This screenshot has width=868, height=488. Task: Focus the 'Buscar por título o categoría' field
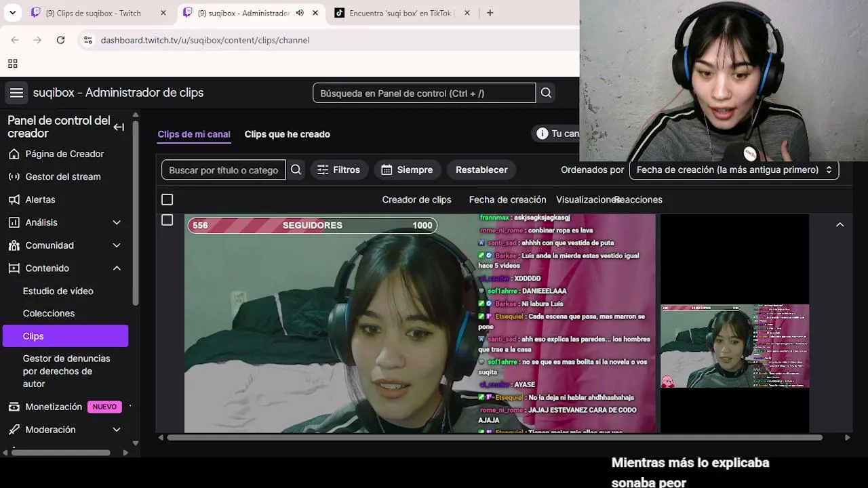click(x=223, y=170)
